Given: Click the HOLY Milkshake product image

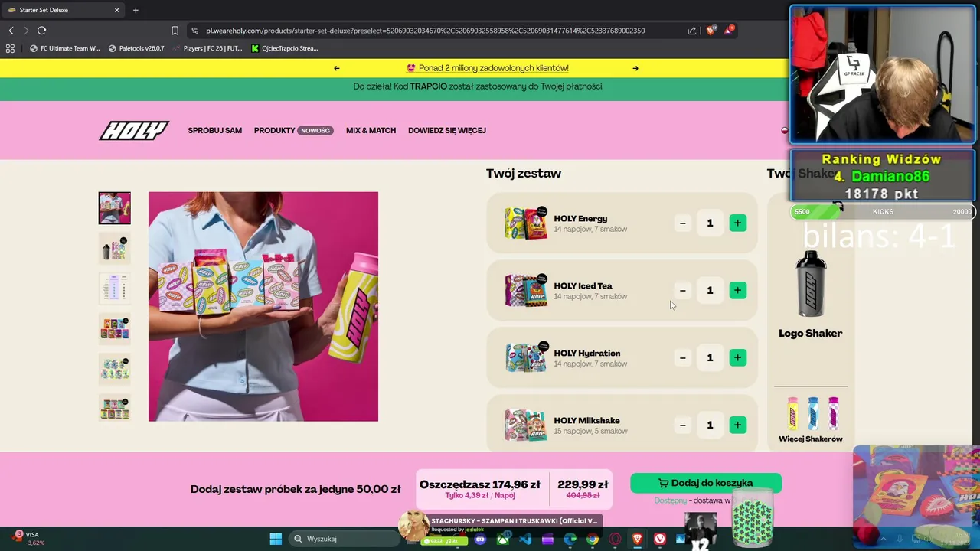Looking at the screenshot, I should tap(526, 425).
